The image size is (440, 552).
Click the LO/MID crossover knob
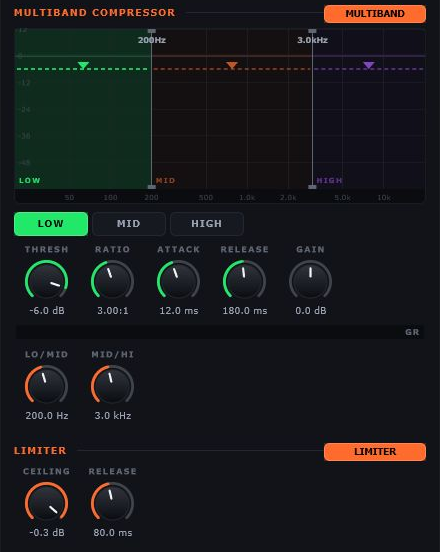(46, 386)
